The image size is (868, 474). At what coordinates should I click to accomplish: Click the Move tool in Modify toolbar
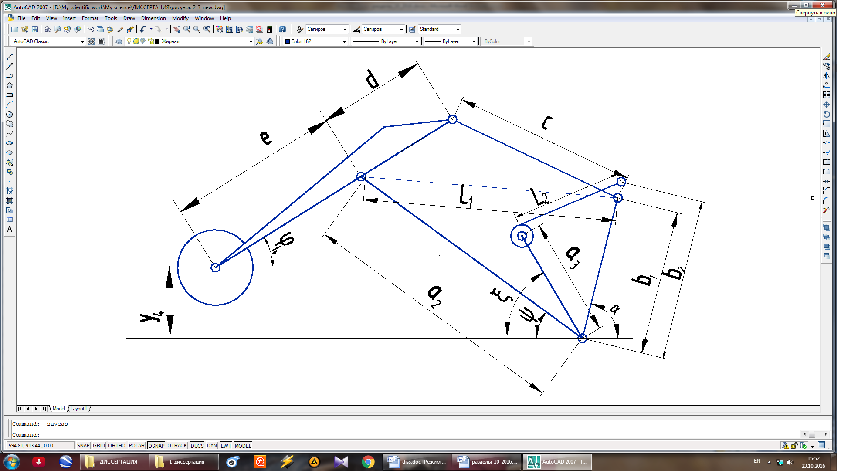826,105
